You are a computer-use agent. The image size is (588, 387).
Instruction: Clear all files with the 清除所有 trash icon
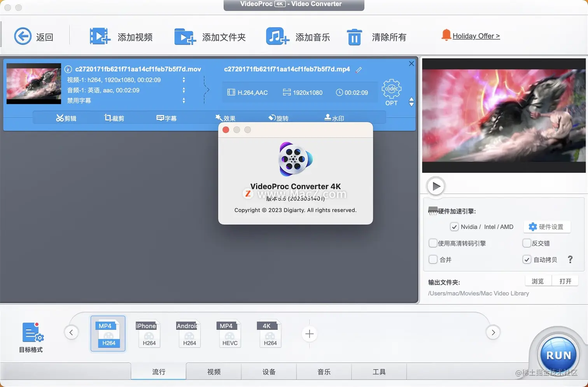pos(354,37)
